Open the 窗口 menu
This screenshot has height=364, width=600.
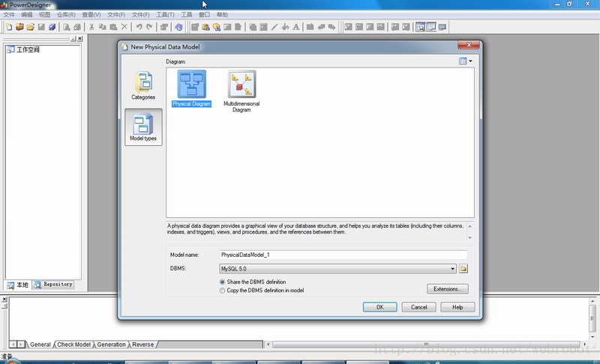204,14
